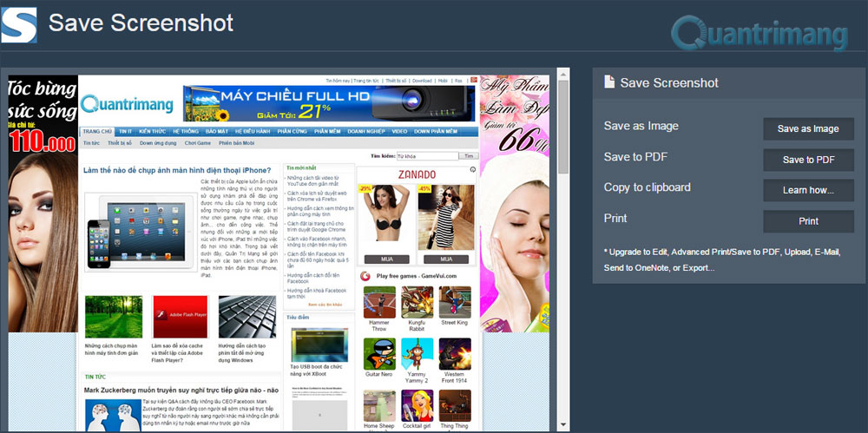Open the DOWN PHẦN MỀM tab
The height and width of the screenshot is (433, 868).
[x=436, y=132]
